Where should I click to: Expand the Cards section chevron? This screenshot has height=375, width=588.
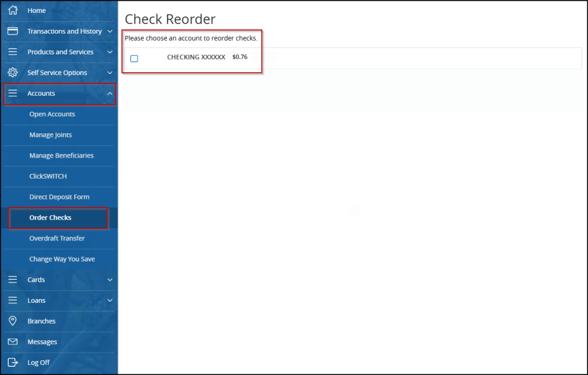pyautogui.click(x=109, y=279)
